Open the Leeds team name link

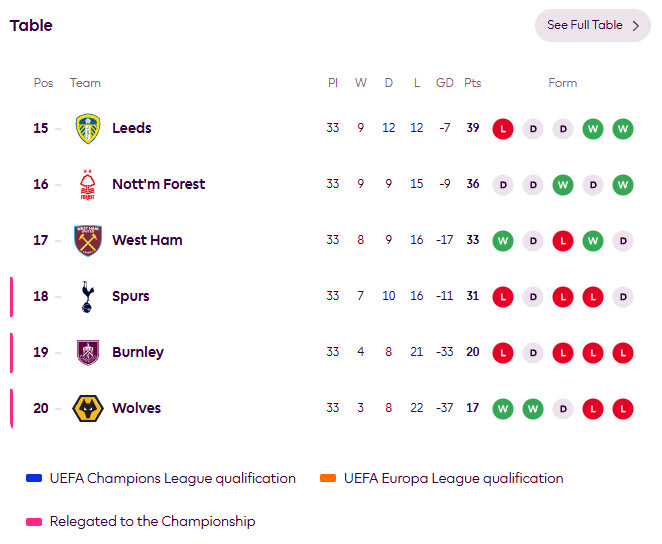coord(132,128)
